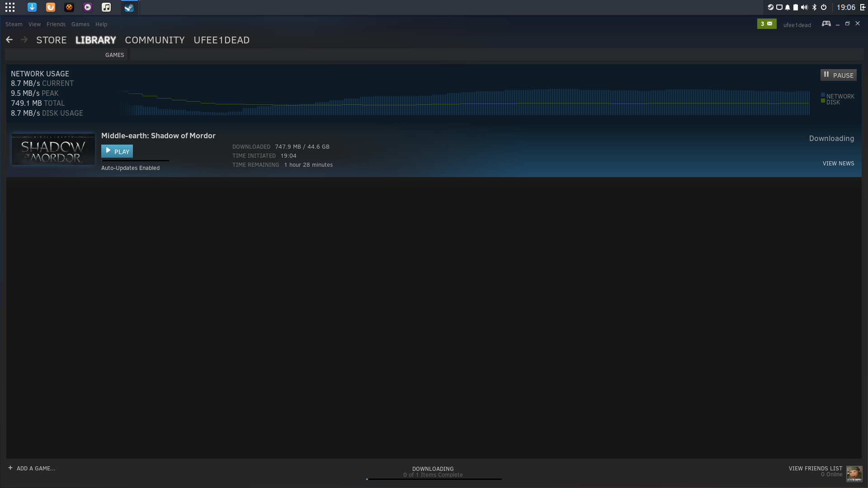The width and height of the screenshot is (868, 488).
Task: Click the blue NETWORK legend swatch
Action: coord(823,95)
